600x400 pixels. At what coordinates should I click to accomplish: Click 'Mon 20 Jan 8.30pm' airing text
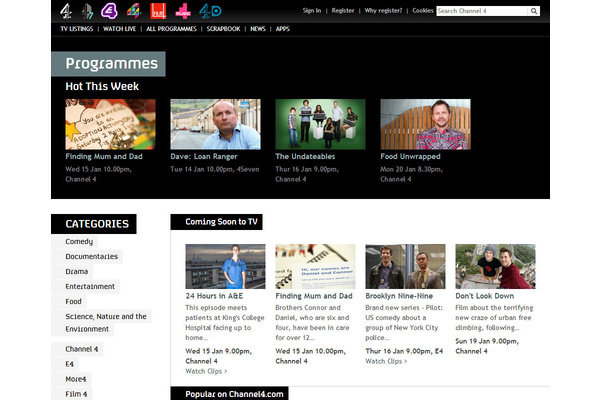click(x=411, y=169)
